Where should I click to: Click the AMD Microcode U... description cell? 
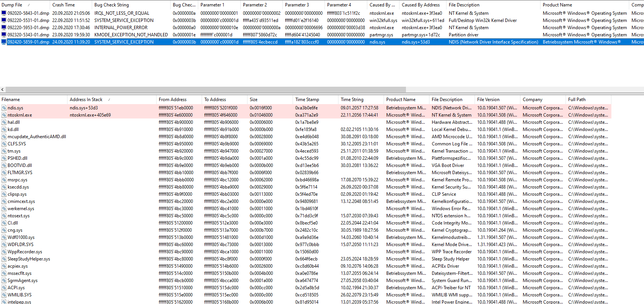pyautogui.click(x=452, y=137)
